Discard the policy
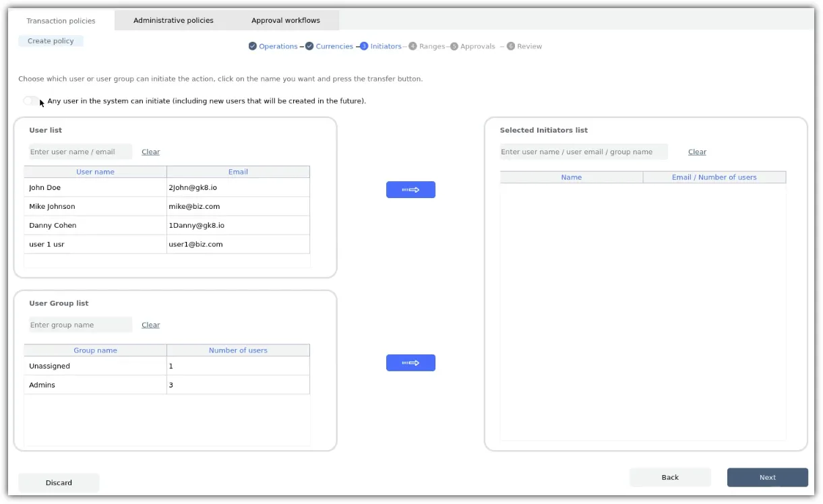The width and height of the screenshot is (823, 504). click(x=59, y=482)
